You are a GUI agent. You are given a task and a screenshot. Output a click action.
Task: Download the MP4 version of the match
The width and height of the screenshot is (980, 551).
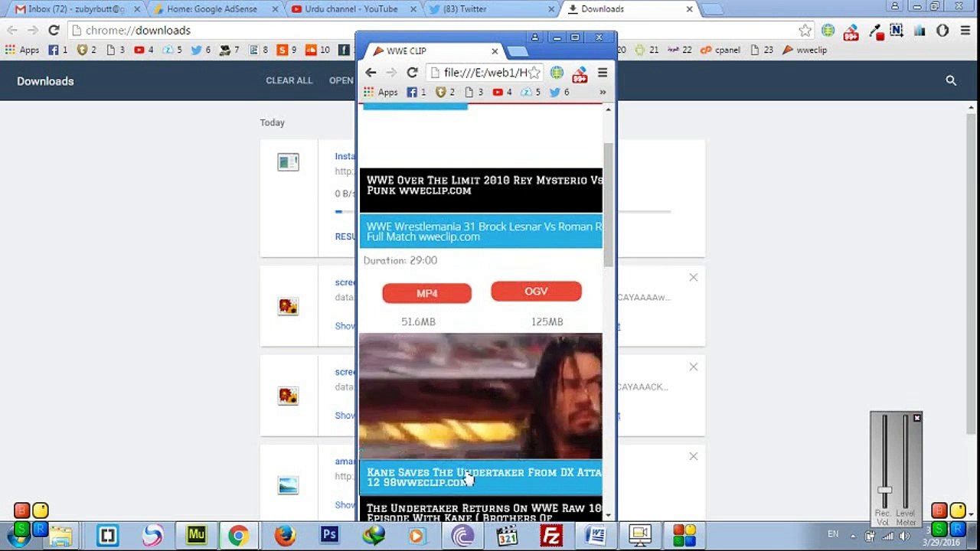point(426,293)
